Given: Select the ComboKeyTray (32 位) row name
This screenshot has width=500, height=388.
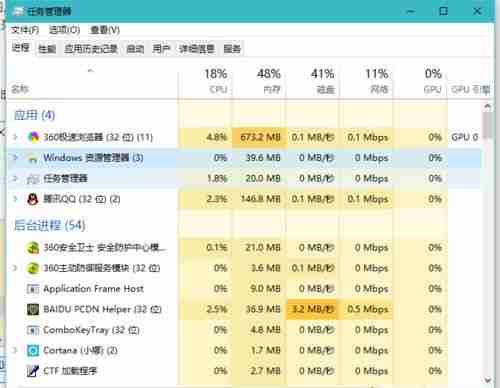Looking at the screenshot, I should pos(91,330).
